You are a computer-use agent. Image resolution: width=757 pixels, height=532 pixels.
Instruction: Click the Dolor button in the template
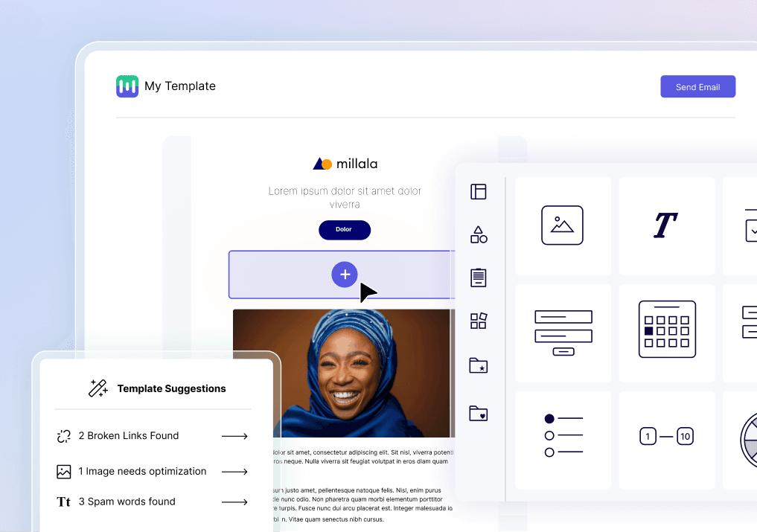pos(344,230)
